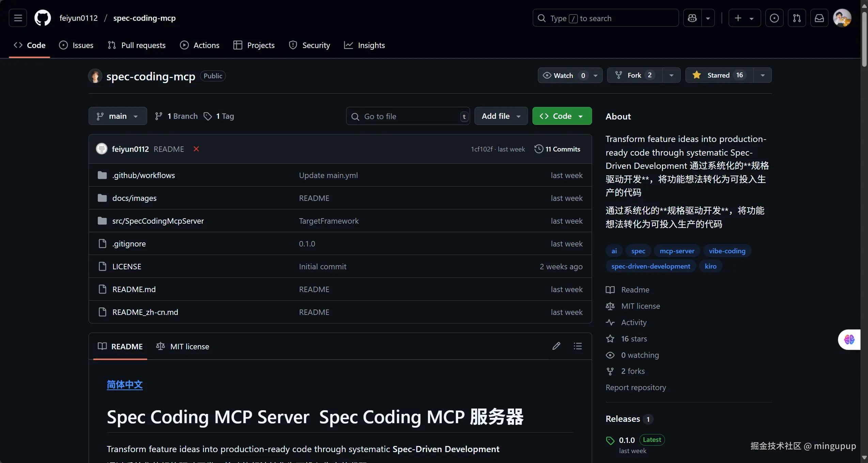Screen dimensions: 868x463
Task: Open the Copilot chat icon
Action: coord(692,18)
